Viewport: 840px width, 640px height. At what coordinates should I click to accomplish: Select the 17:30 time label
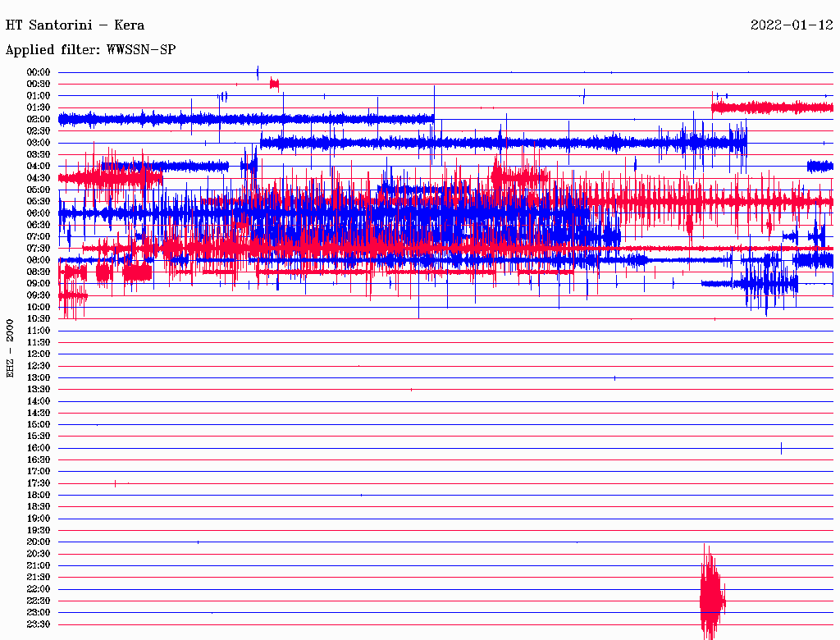[x=39, y=483]
